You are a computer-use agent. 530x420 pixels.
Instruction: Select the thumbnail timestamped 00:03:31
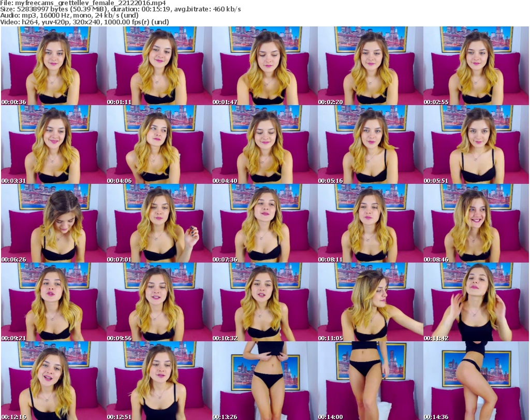tap(53, 144)
